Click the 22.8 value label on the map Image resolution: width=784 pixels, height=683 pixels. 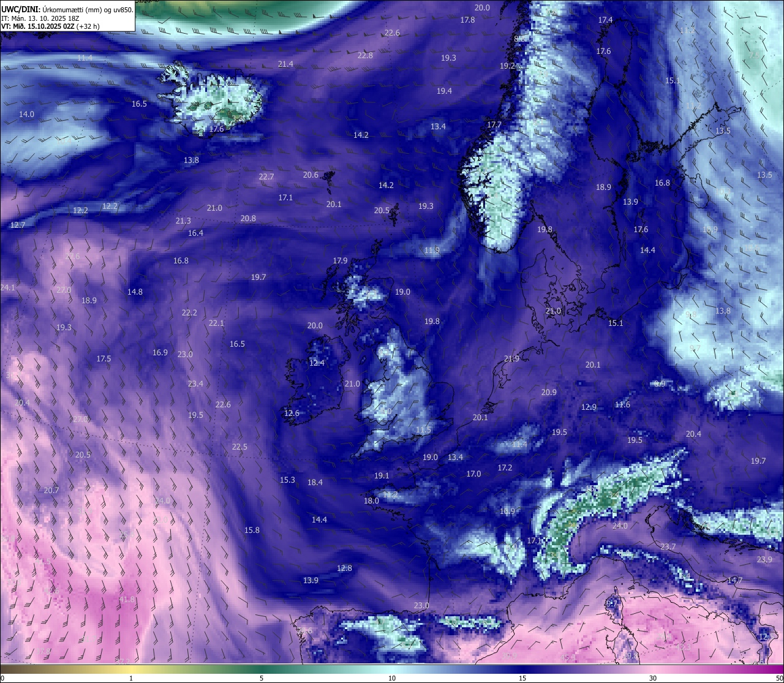point(365,56)
